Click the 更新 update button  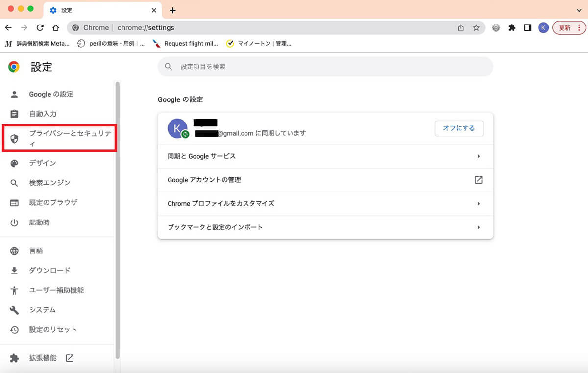568,28
